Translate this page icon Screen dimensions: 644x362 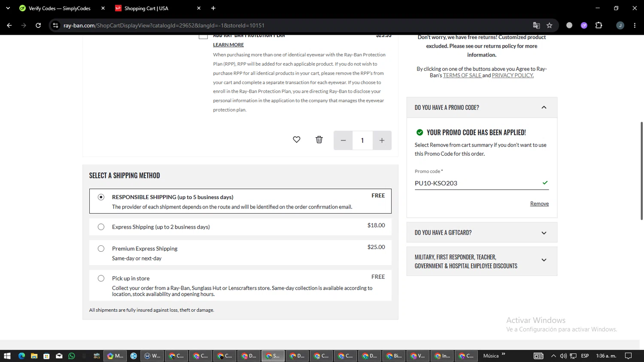click(x=536, y=25)
